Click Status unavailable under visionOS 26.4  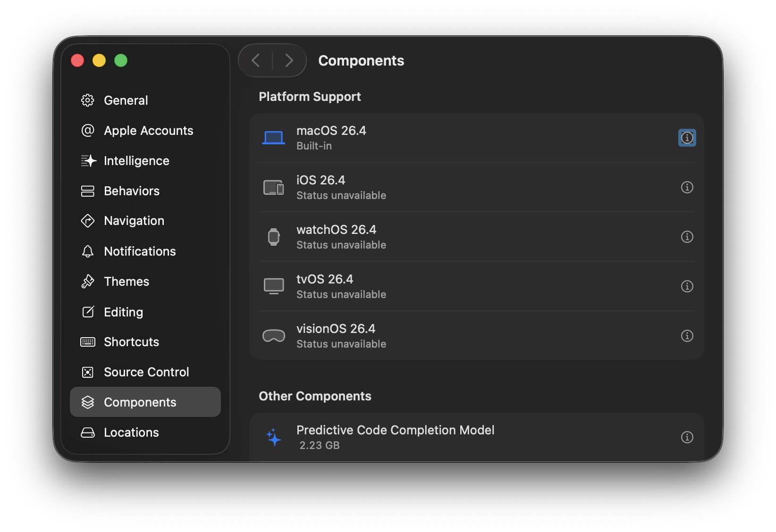(x=341, y=344)
